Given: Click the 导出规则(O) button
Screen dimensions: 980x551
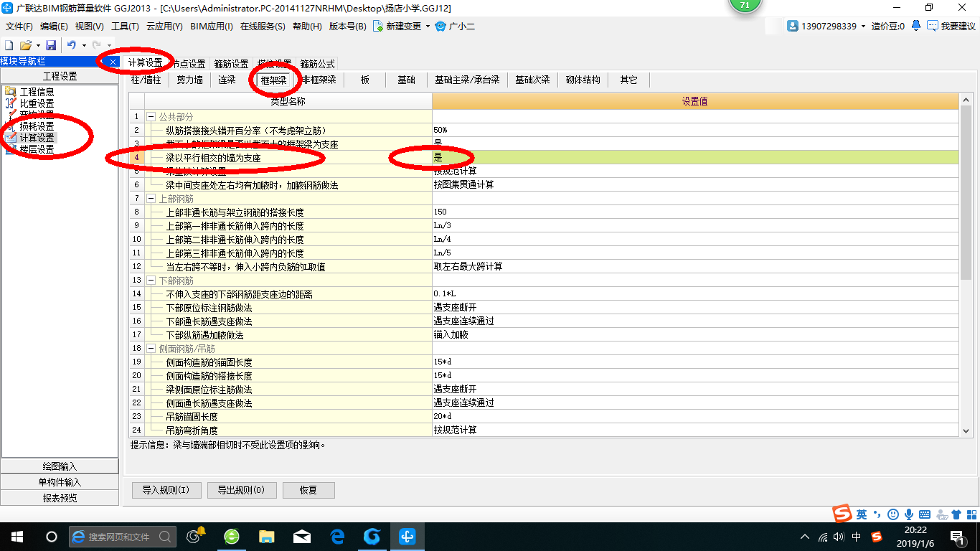Looking at the screenshot, I should tap(240, 490).
